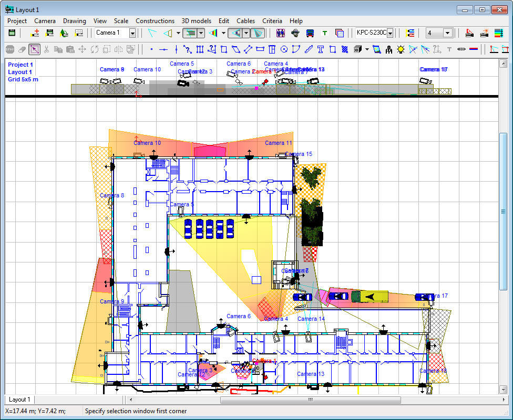Toggle the selection pointer tool
This screenshot has height=420, width=513.
click(x=34, y=50)
